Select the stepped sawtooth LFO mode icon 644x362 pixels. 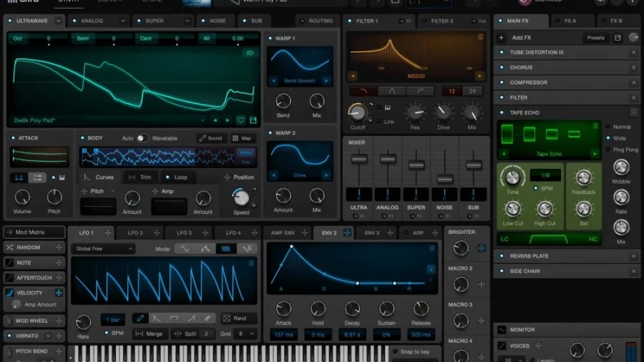[x=225, y=249]
